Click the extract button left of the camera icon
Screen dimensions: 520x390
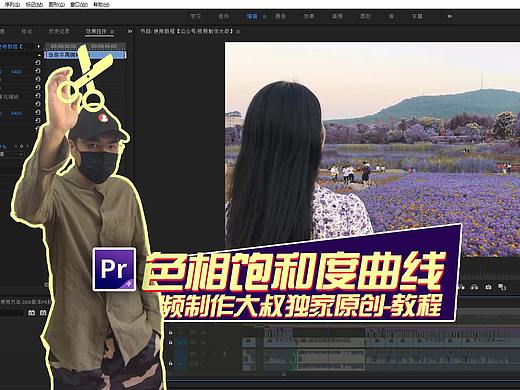click(x=474, y=287)
